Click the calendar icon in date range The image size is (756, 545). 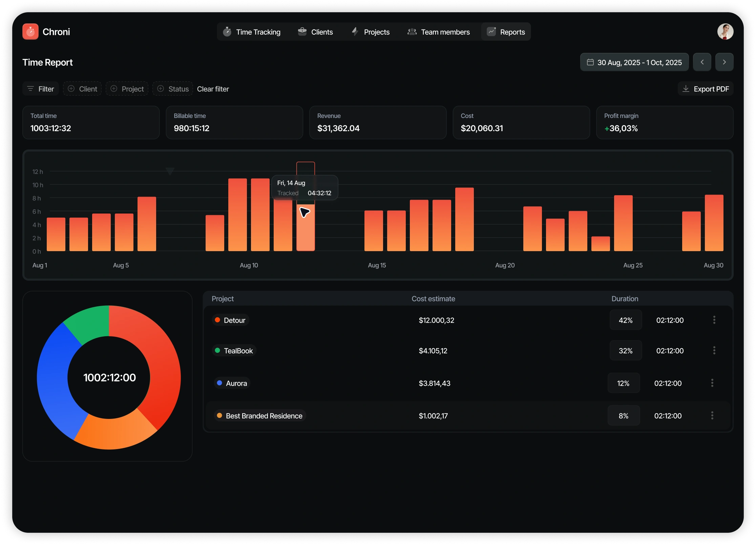click(x=590, y=62)
